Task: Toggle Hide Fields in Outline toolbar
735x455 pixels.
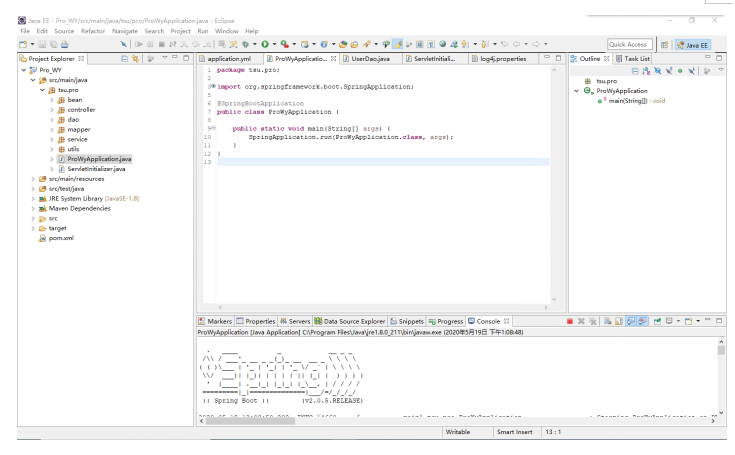Action: 658,71
